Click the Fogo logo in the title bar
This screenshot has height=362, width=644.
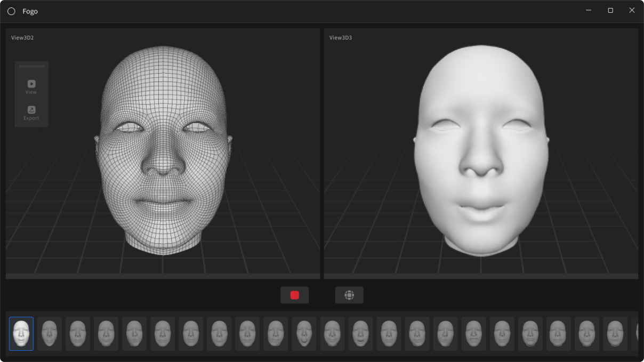(11, 11)
